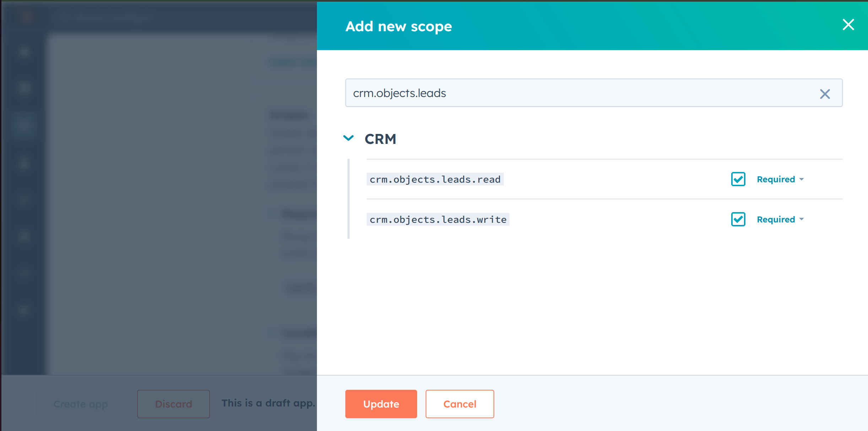
Task: Open Required dropdown for leads.write scope
Action: tap(780, 220)
